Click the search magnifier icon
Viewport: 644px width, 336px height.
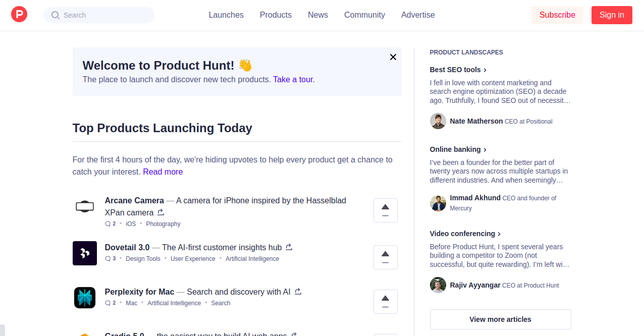56,15
